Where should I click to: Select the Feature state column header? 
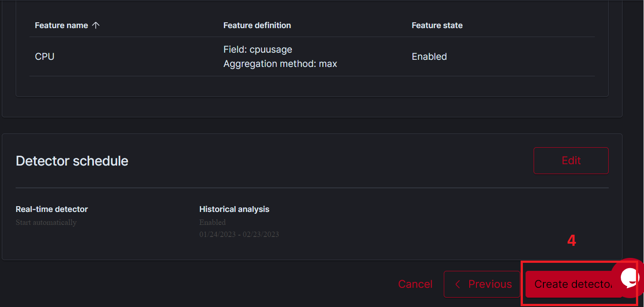pyautogui.click(x=437, y=25)
